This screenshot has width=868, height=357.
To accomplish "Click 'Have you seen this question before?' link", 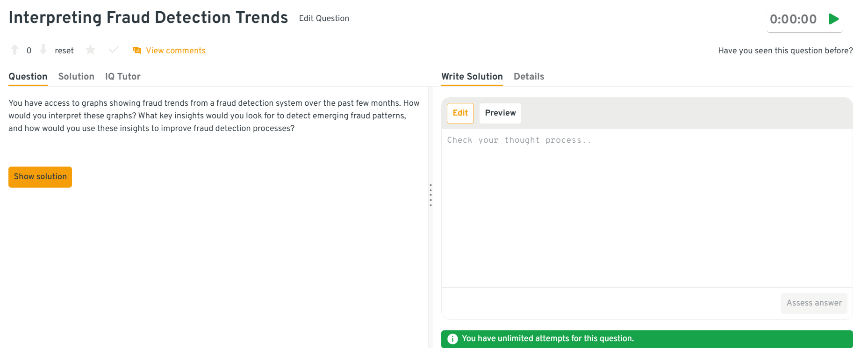I will click(785, 51).
